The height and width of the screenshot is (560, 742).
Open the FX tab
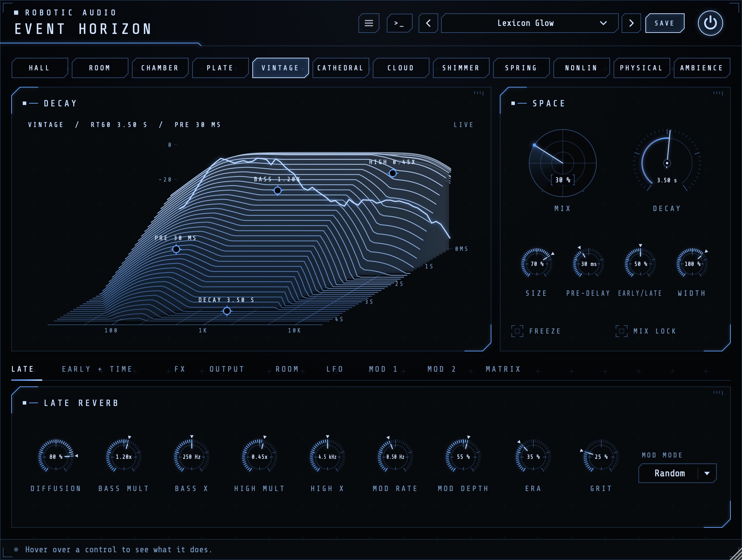coord(180,369)
